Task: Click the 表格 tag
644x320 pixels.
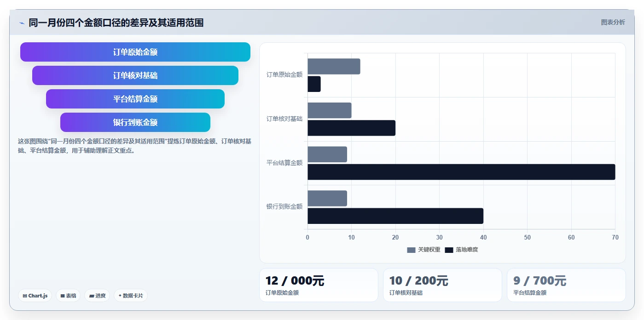Action: click(68, 296)
